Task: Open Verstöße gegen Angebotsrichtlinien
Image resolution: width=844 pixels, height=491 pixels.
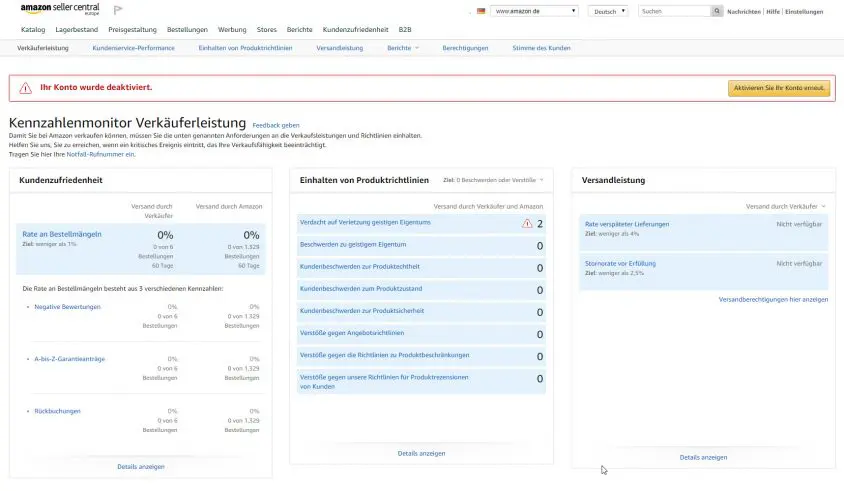Action: click(351, 333)
